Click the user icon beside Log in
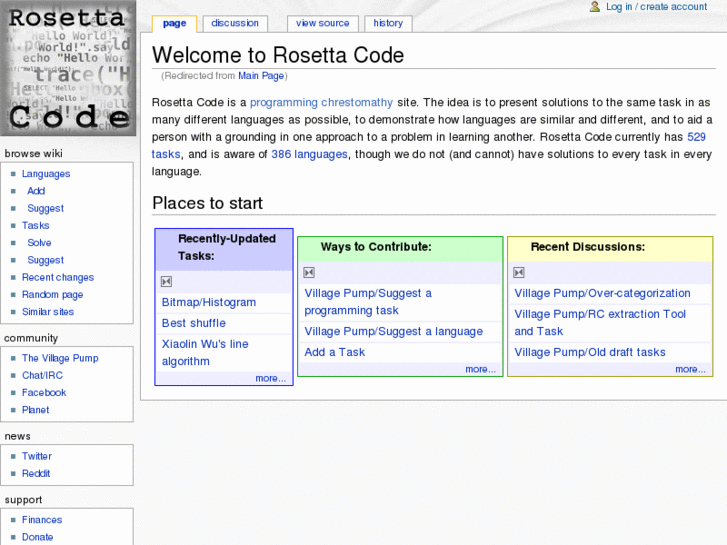Screen dimensions: 727x545 point(595,6)
